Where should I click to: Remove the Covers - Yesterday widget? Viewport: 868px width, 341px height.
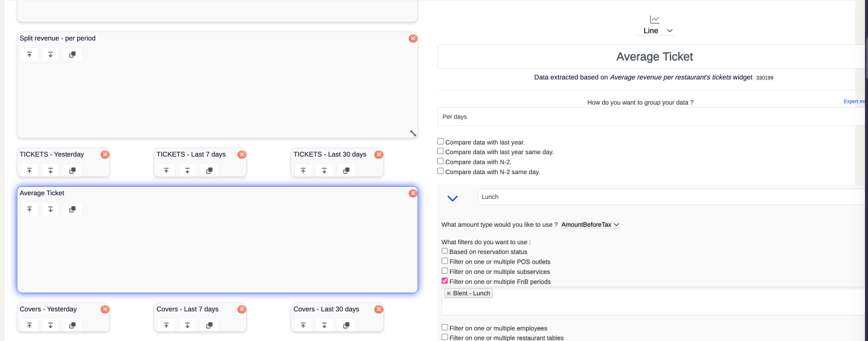tap(105, 309)
